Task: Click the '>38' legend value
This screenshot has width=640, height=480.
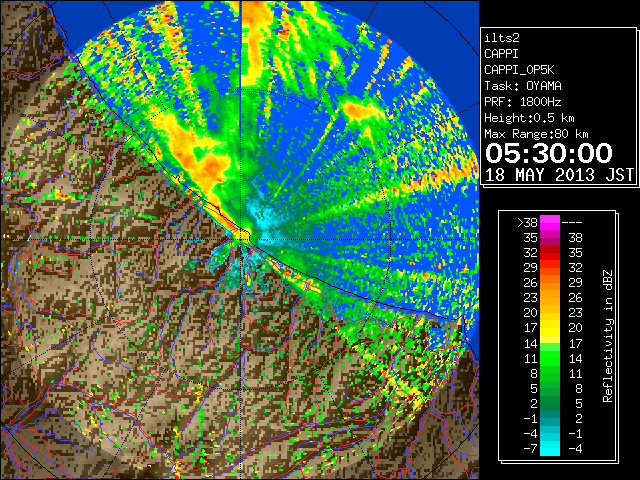Action: tap(527, 222)
